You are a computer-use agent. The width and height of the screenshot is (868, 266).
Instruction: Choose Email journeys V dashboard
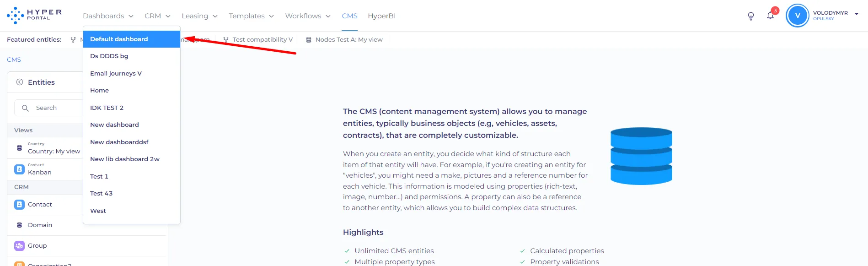pos(132,73)
